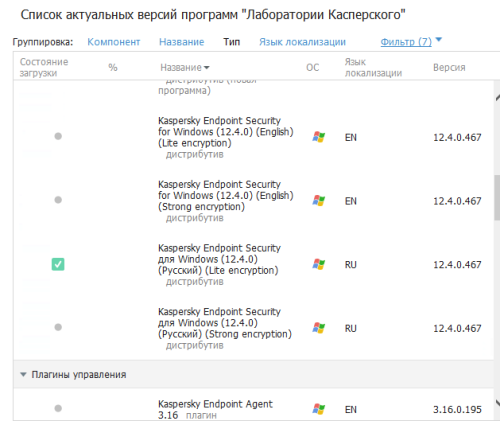The height and width of the screenshot is (421, 500).
Task: Open the Фильтр (7) link
Action: [x=406, y=42]
